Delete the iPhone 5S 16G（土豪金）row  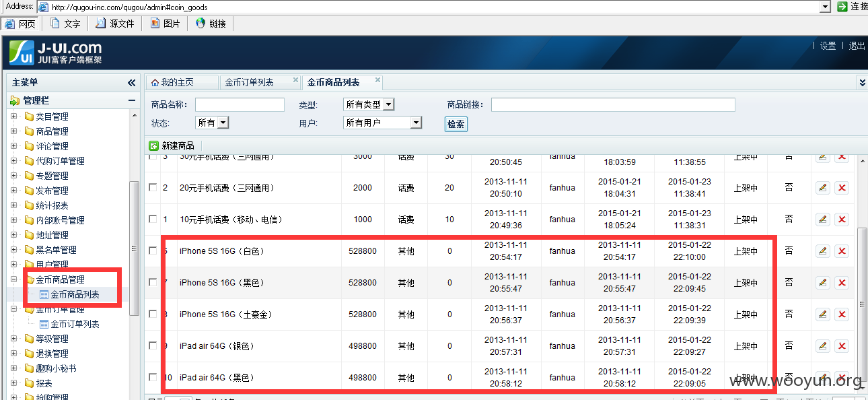click(841, 314)
